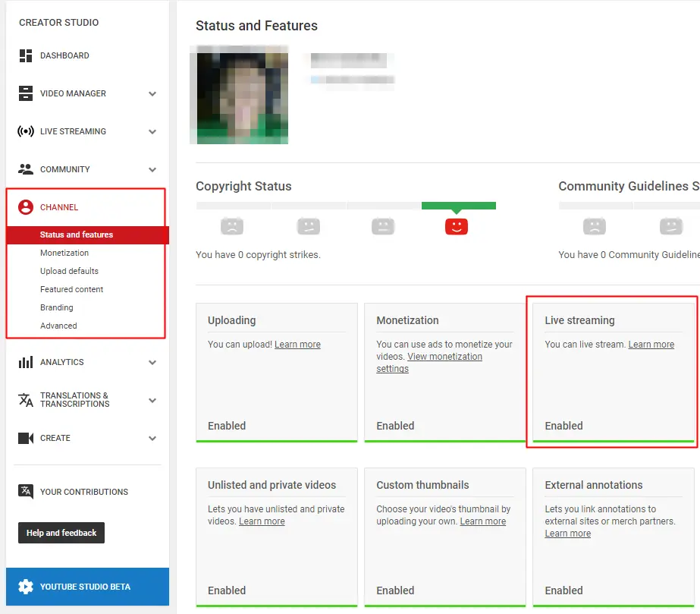Click the External annotations card title
The image size is (700, 614).
[x=594, y=485]
